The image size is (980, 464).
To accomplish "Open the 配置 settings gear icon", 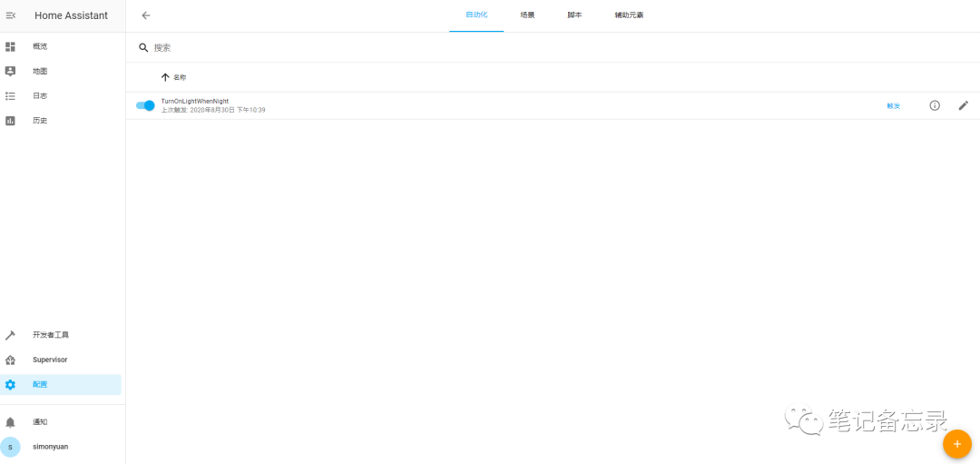I will (x=10, y=385).
